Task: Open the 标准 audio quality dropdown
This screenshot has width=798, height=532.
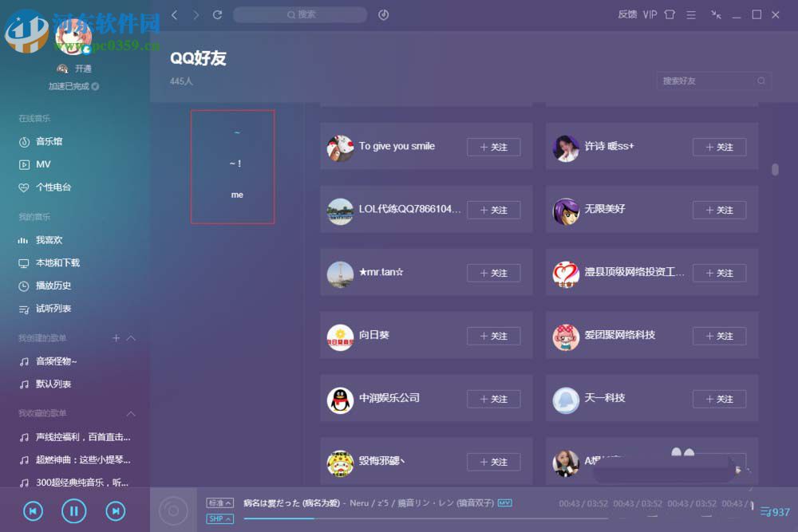Action: (219, 502)
